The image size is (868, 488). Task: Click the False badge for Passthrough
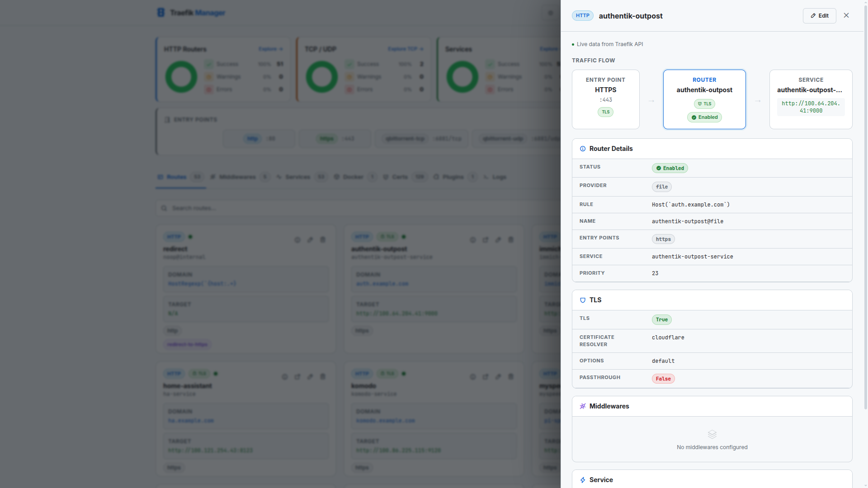tap(663, 379)
